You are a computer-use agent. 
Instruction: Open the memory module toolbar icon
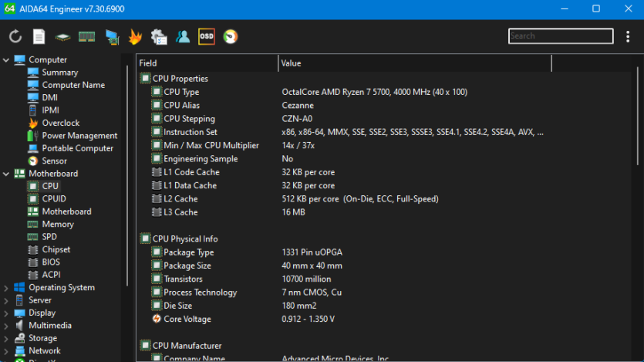point(86,36)
